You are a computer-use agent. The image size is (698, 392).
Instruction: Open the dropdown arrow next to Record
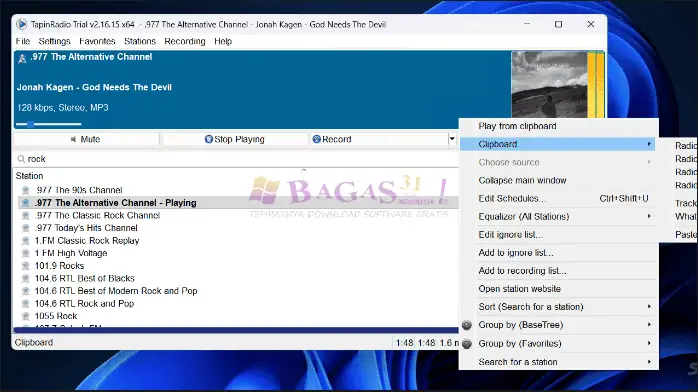(452, 139)
